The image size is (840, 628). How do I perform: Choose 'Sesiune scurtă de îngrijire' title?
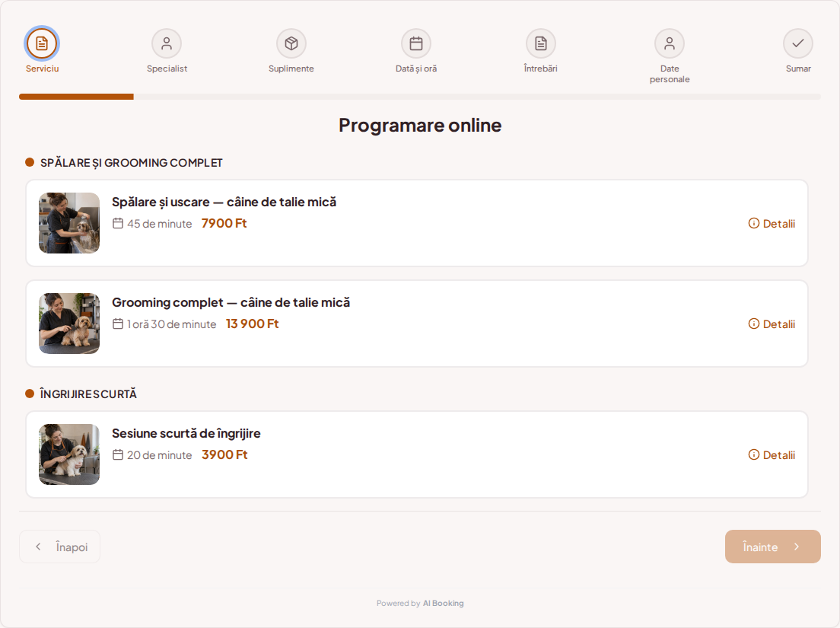(x=186, y=433)
